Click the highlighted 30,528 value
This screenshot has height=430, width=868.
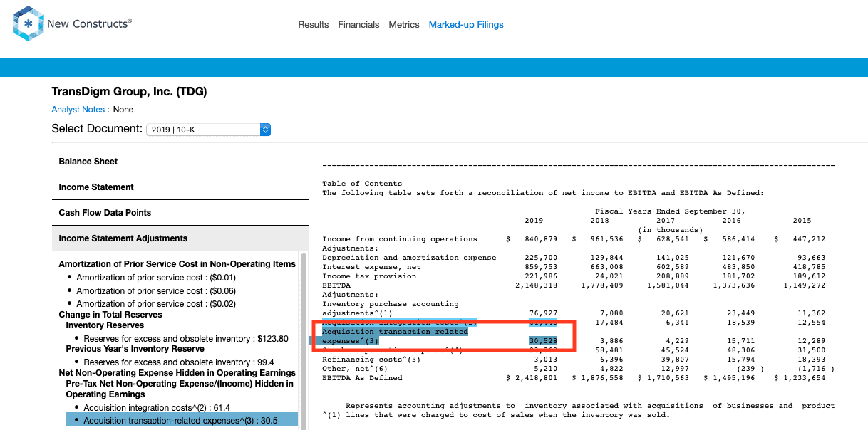(543, 341)
